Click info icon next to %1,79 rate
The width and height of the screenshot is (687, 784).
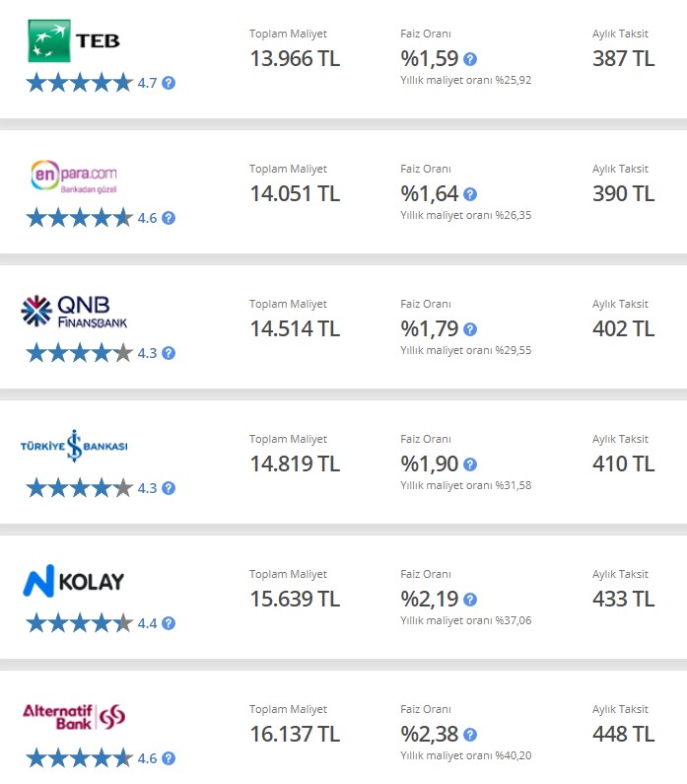[x=470, y=329]
